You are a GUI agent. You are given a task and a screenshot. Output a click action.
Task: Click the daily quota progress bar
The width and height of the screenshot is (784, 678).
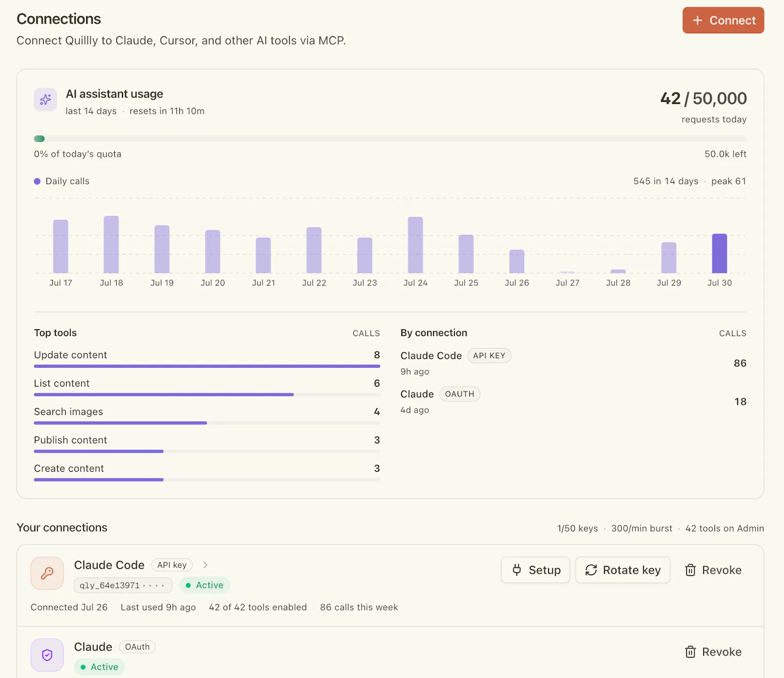tap(390, 139)
